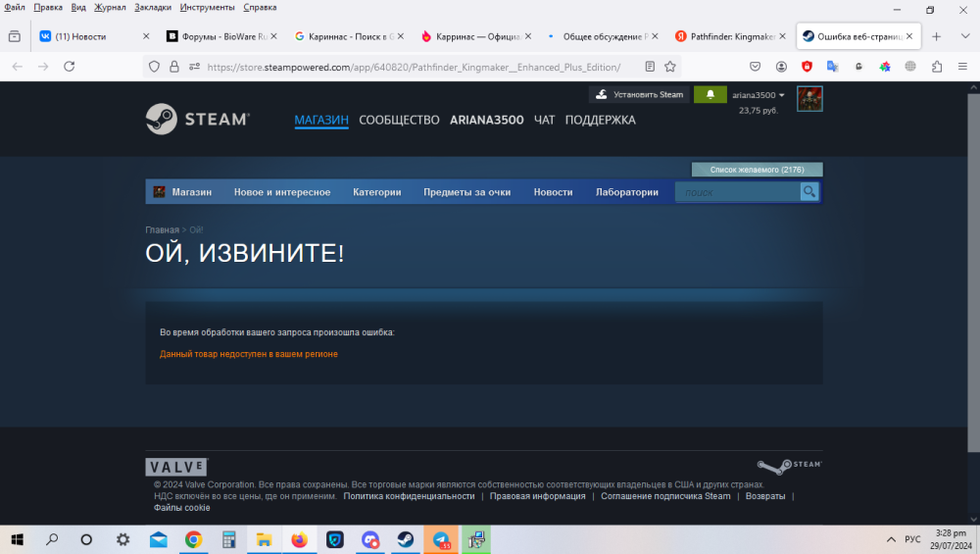Click the Главная breadcrumb link
Image resolution: width=980 pixels, height=554 pixels.
(x=162, y=229)
